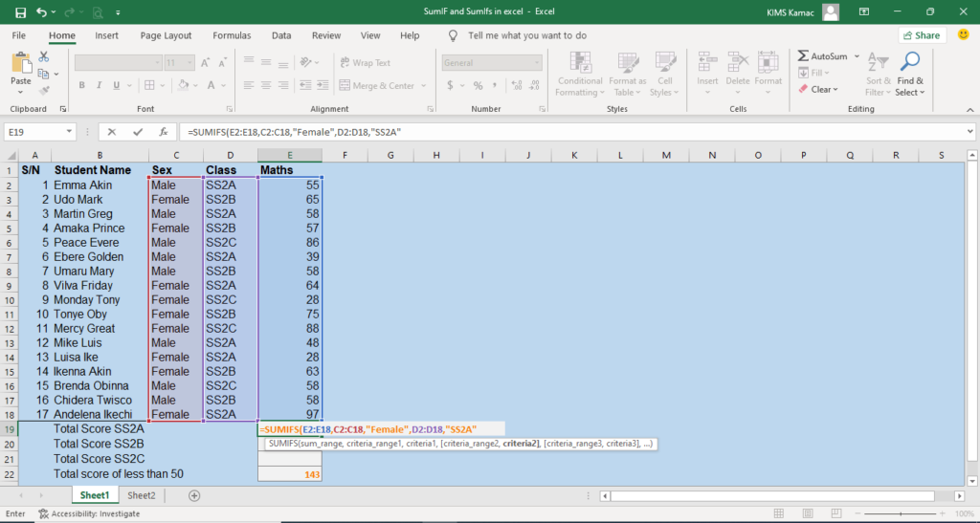Click cell containing Total Score SS2B

pos(99,444)
